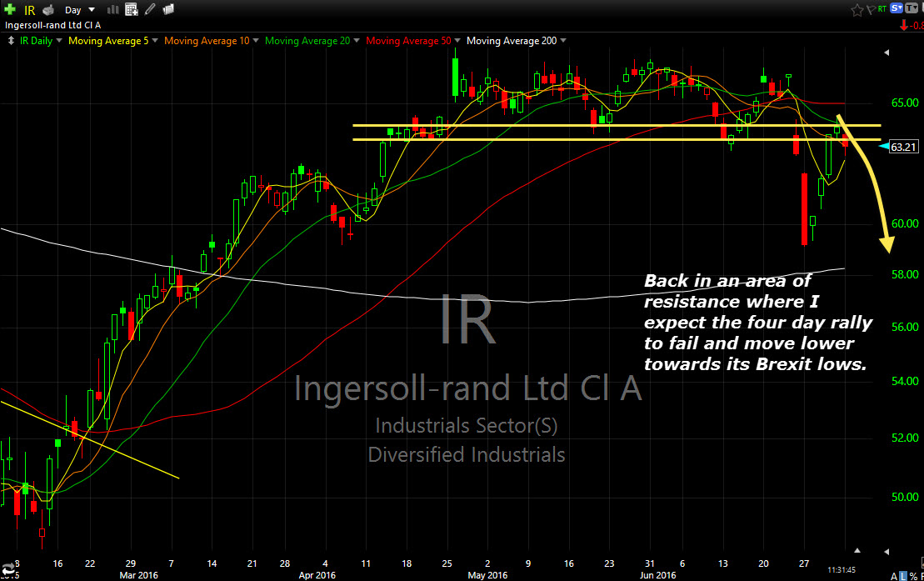Click the up-down arrows icon beside IR Daily
The image size is (924, 581).
click(11, 41)
